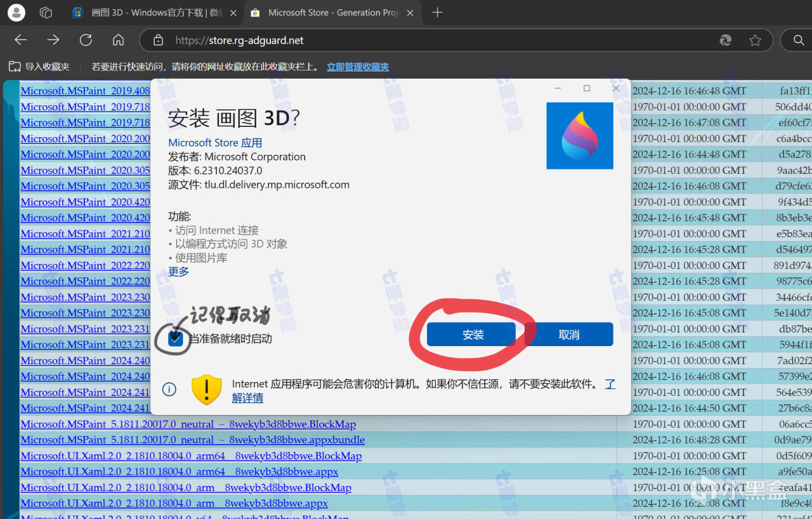Viewport: 812px width, 519px height.
Task: Click the 安装 button
Action: click(471, 334)
